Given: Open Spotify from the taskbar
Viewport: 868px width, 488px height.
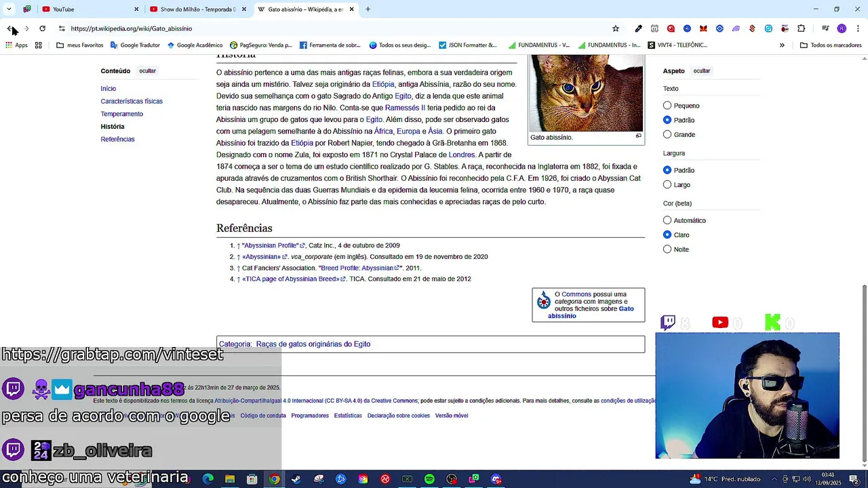Looking at the screenshot, I should point(429,479).
